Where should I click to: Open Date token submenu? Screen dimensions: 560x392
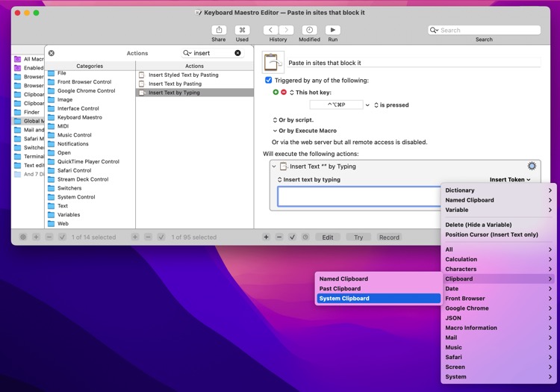click(x=499, y=288)
